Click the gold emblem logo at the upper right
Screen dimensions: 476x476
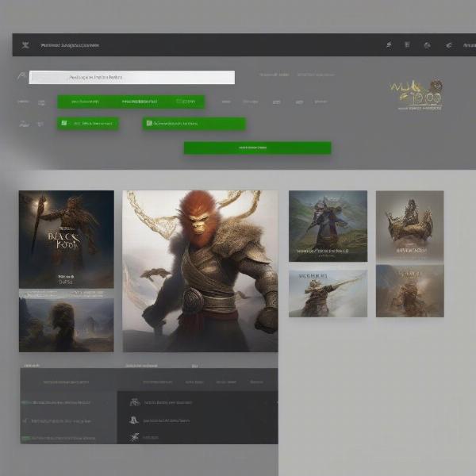pos(416,94)
